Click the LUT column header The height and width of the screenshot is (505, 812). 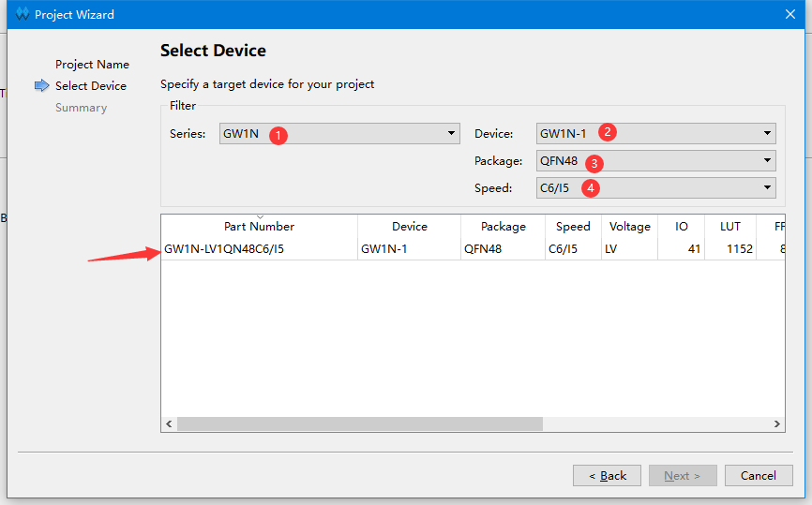click(730, 226)
